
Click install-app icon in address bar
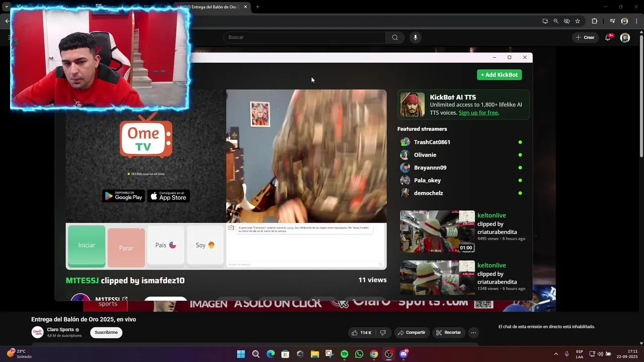[x=545, y=21]
